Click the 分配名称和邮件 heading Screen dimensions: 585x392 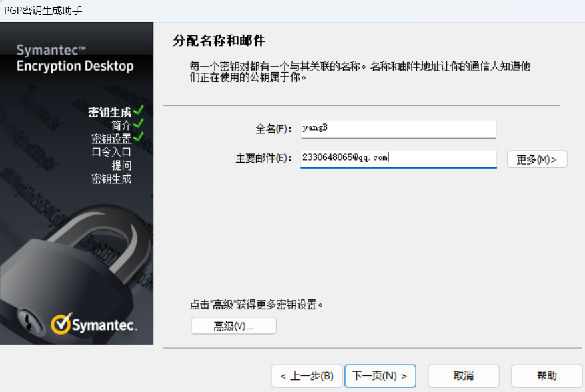pyautogui.click(x=219, y=41)
